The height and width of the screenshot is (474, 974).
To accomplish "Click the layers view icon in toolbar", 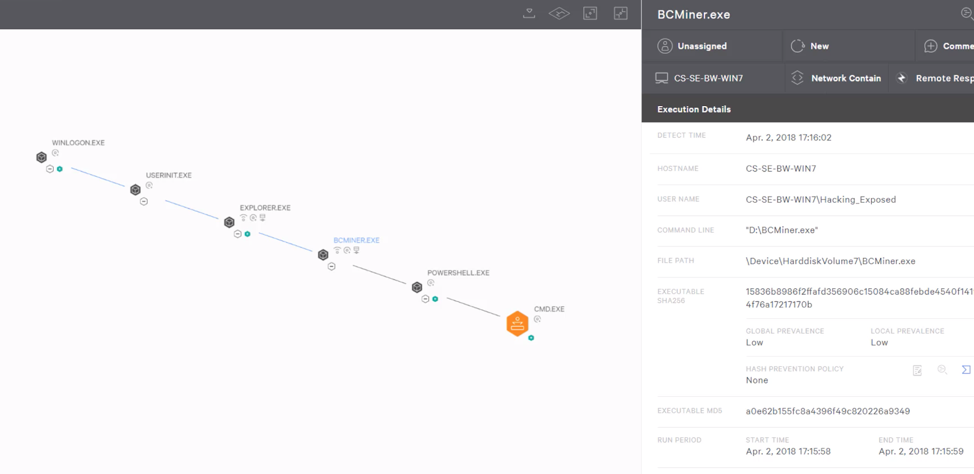I will (559, 13).
